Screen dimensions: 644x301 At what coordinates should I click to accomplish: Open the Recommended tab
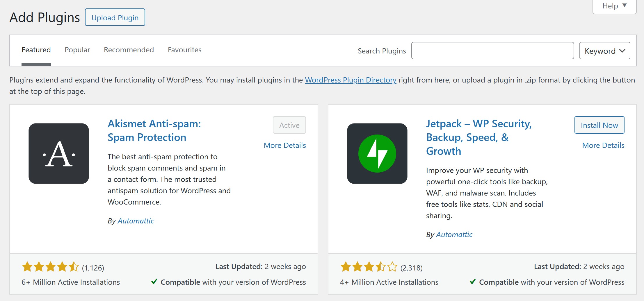coord(129,50)
